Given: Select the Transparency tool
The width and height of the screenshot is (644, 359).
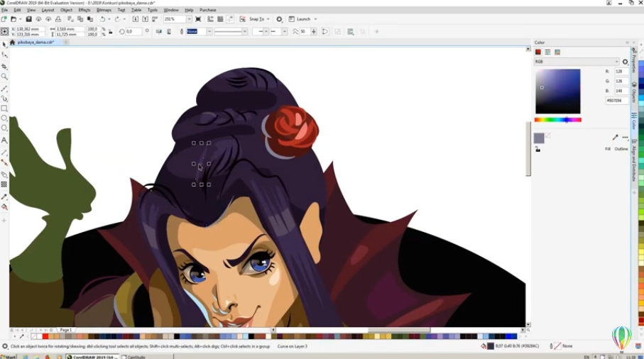Looking at the screenshot, I should tap(4, 184).
